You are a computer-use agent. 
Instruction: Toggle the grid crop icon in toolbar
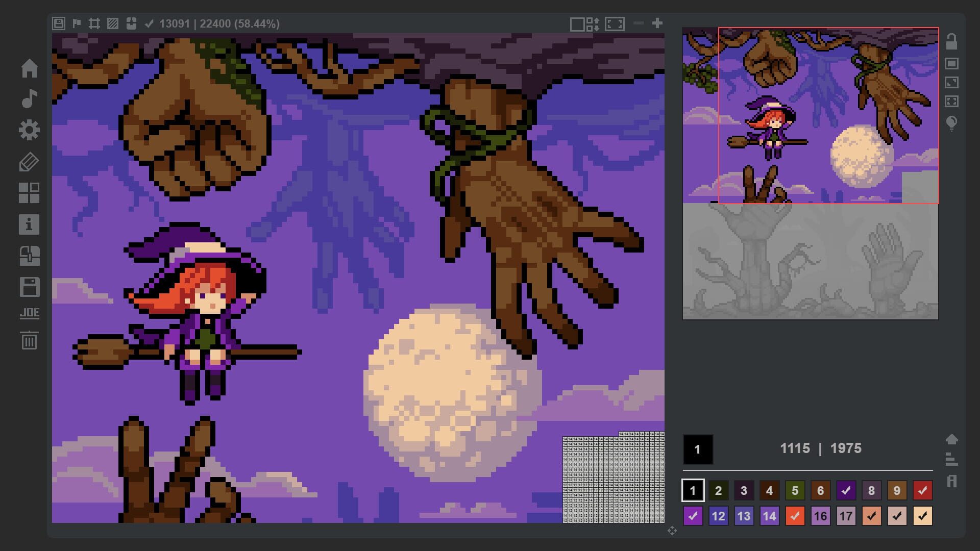pyautogui.click(x=94, y=23)
